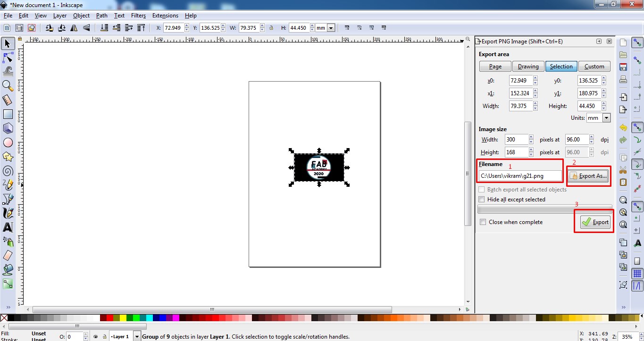Enable Hide all except selected checkbox
Image resolution: width=644 pixels, height=341 pixels.
click(x=482, y=200)
